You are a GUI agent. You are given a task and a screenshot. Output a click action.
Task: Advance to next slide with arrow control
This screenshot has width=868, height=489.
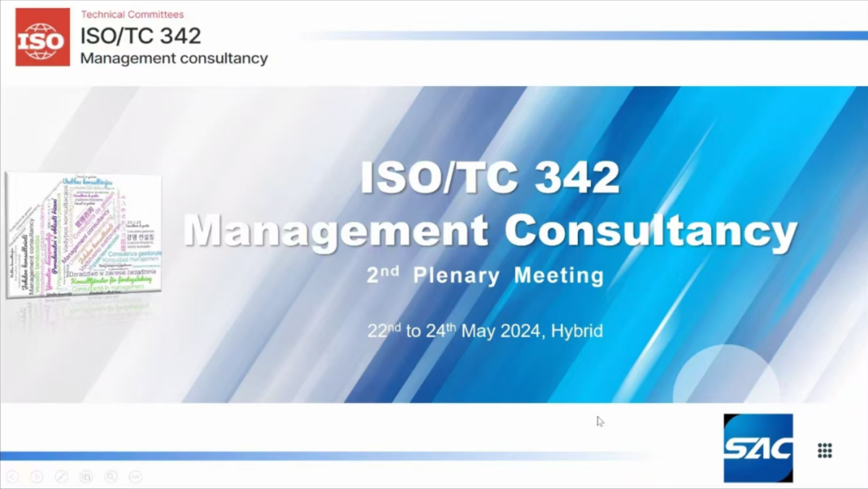[36, 476]
